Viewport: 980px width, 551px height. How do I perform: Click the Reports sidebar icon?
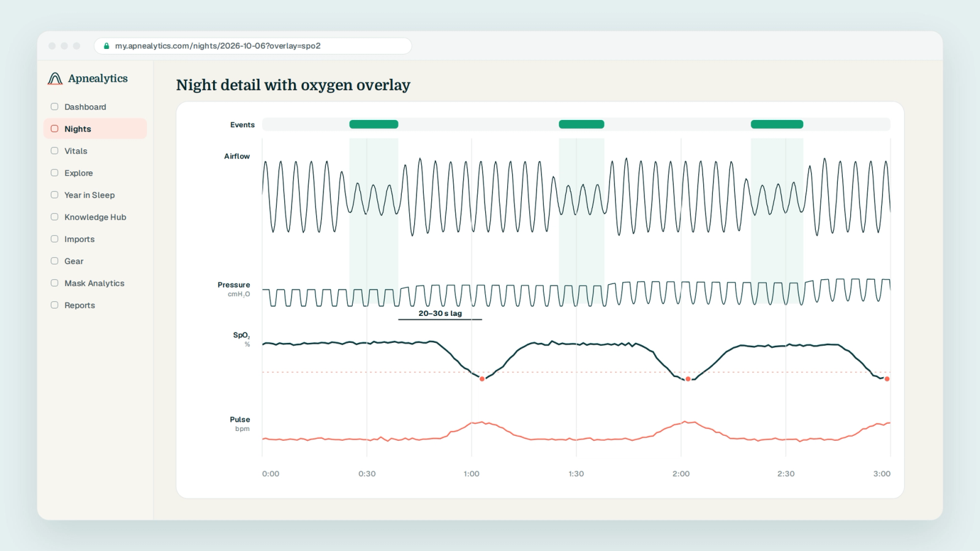click(x=55, y=305)
